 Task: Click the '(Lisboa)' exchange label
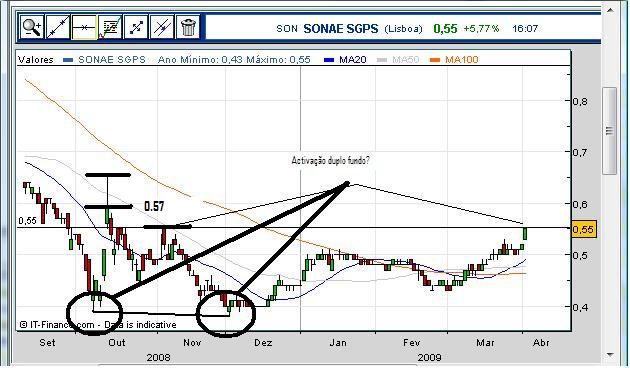click(x=403, y=29)
